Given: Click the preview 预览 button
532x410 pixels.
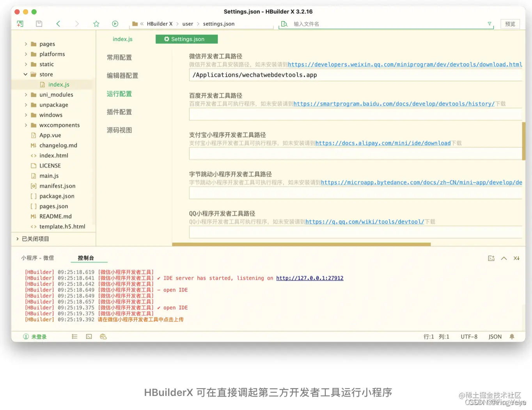Looking at the screenshot, I should coord(510,24).
